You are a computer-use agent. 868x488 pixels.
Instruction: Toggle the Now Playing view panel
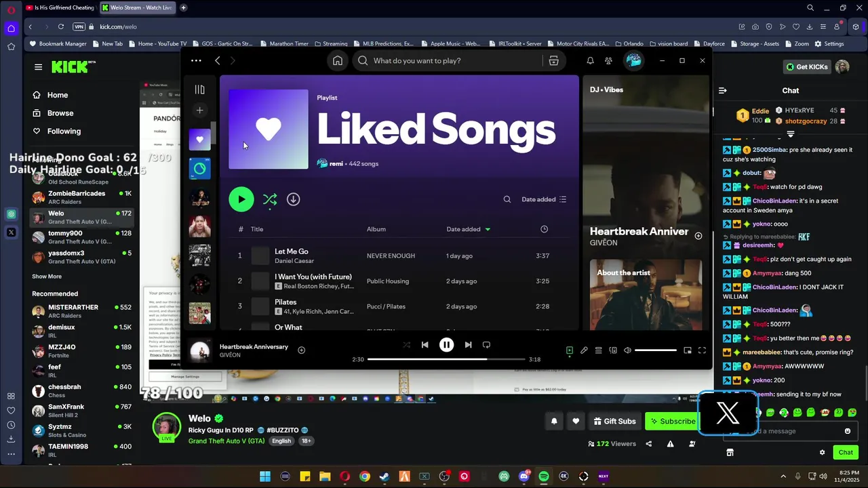coord(570,350)
